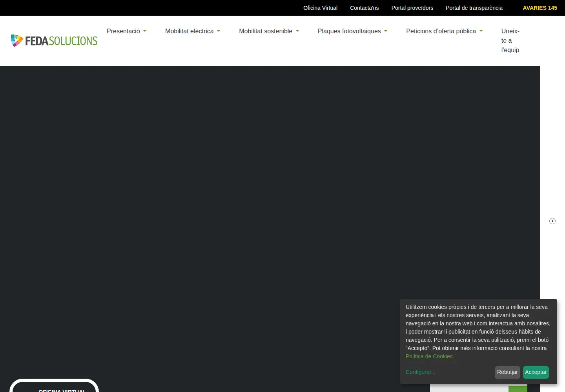Open the Configurar... cookie settings

pos(421,372)
